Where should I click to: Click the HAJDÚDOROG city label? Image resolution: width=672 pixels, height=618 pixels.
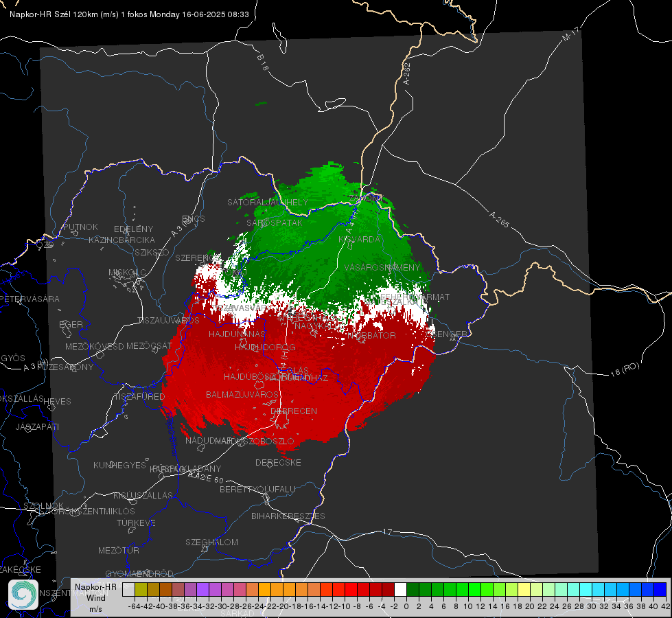pyautogui.click(x=265, y=347)
